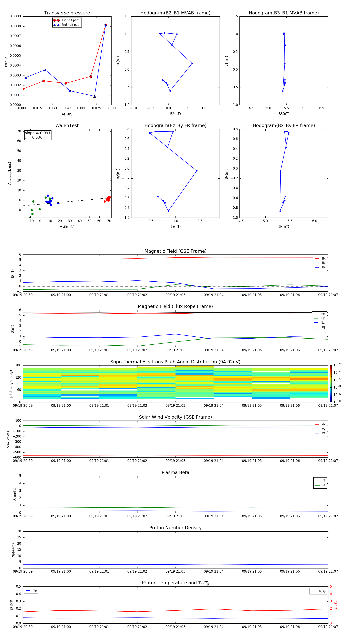Click the 'Vsw(km/s)' axis label

tap(8, 439)
